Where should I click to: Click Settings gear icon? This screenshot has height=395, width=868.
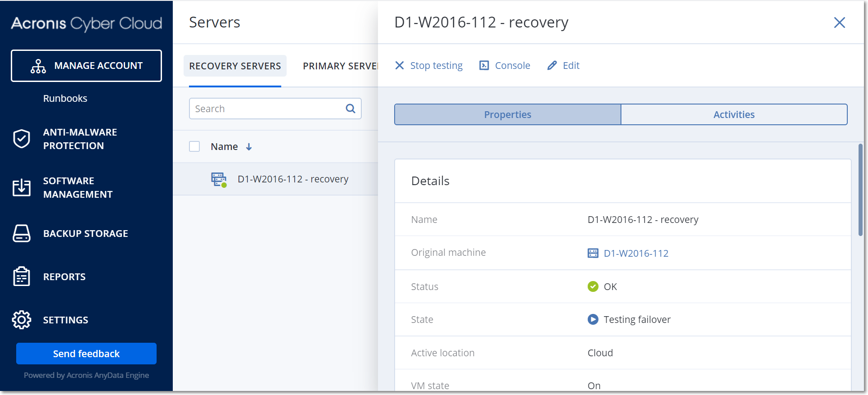click(x=22, y=320)
